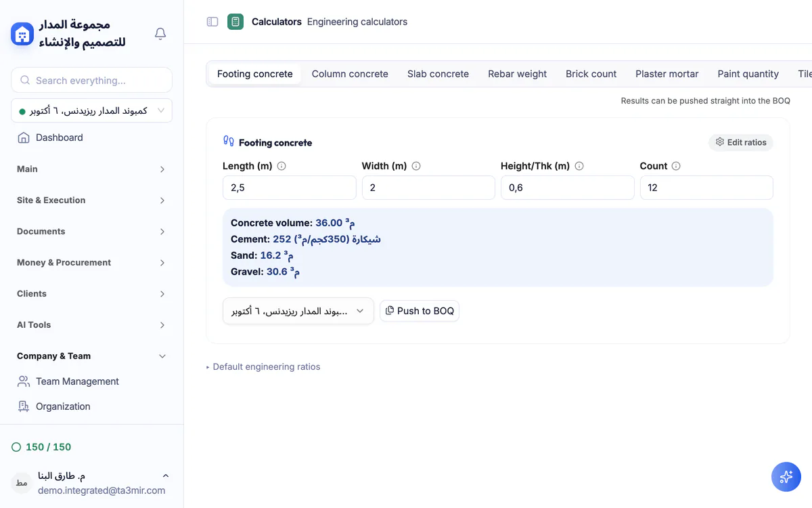The height and width of the screenshot is (508, 812).
Task: Expand Default engineering ratios
Action: 263,366
